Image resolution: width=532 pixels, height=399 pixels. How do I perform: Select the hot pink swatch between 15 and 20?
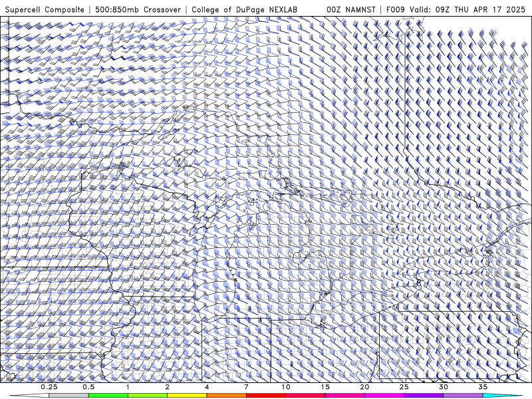[344, 396]
